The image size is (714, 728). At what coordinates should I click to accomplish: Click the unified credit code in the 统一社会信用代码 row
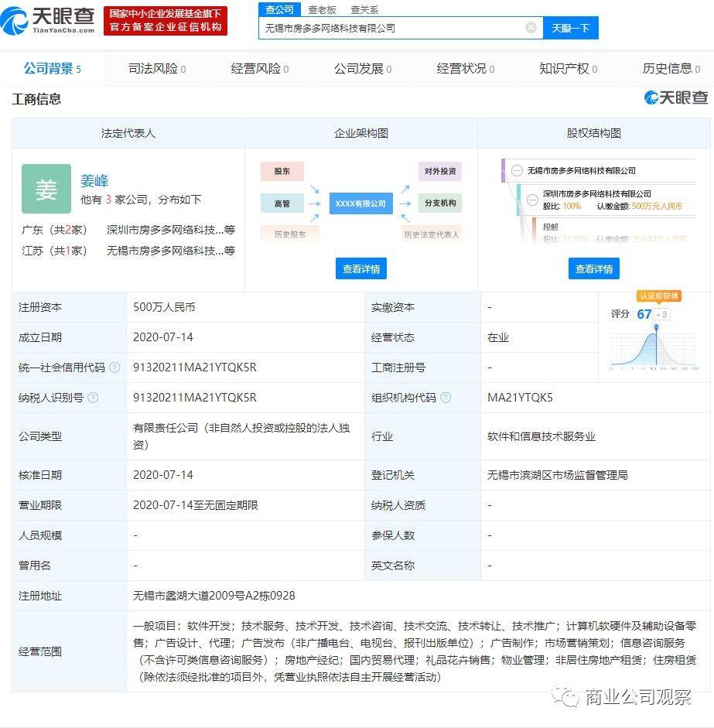pyautogui.click(x=194, y=367)
